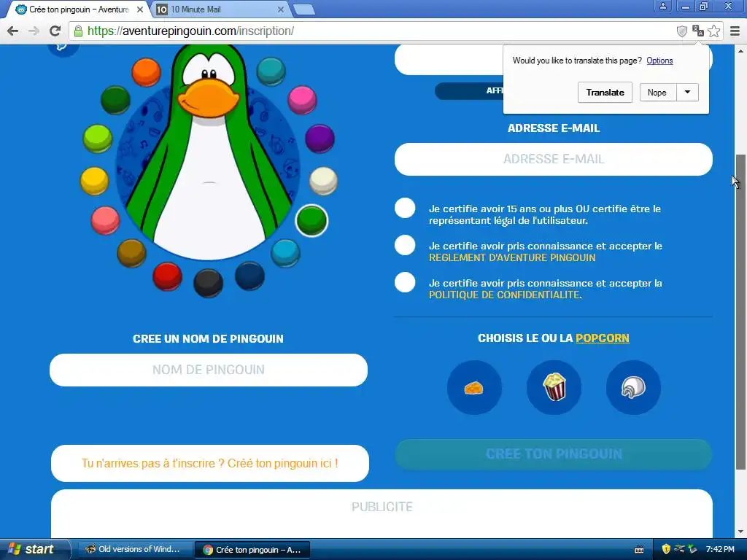Open the REGLEMENT D'AVENTURE PINGOUIN link
Viewport: 747px width, 560px height.
tap(512, 257)
